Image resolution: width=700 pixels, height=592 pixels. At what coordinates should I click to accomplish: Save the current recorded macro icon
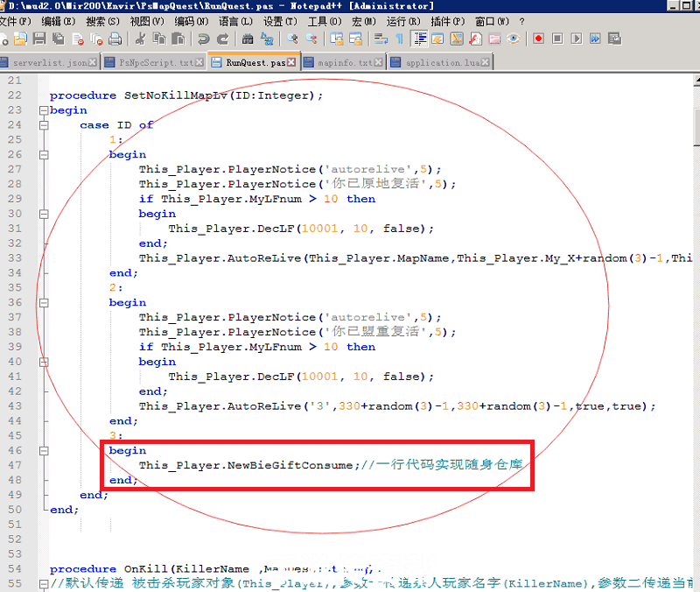[x=614, y=39]
